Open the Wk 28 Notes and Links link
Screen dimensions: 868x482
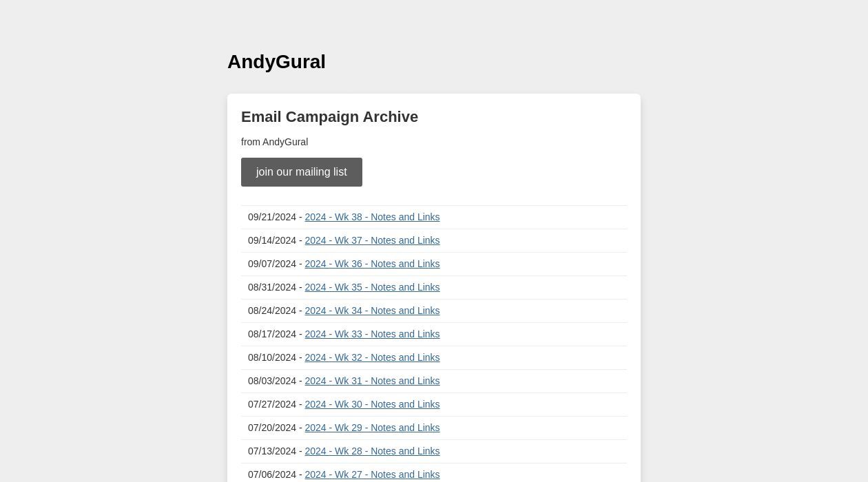(x=372, y=451)
